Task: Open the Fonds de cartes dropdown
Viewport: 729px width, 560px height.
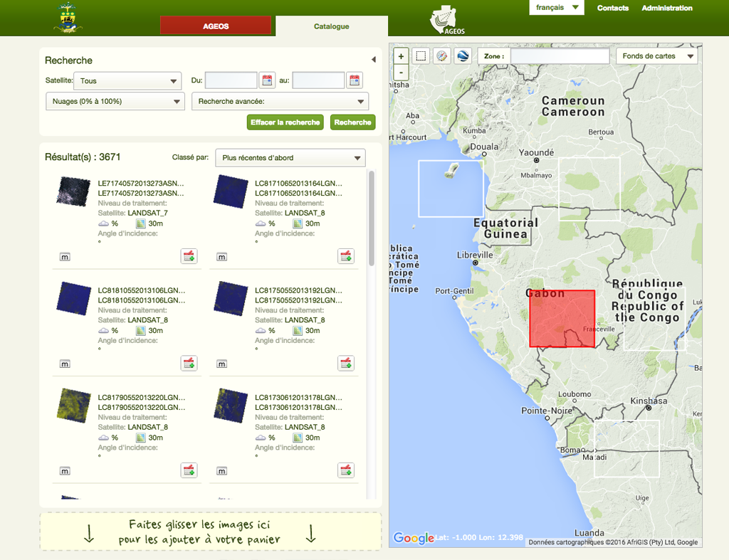Action: 657,56
